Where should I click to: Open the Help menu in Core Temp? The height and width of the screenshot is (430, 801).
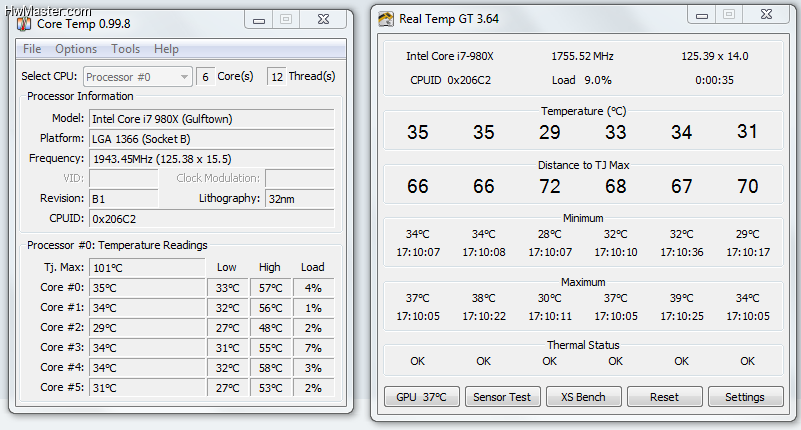click(167, 49)
